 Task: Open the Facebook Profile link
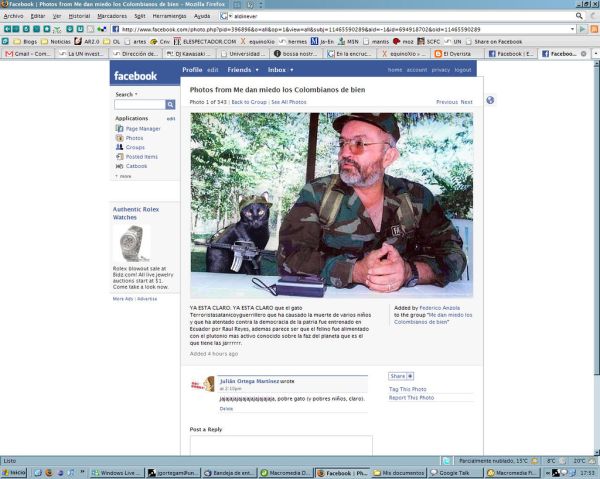click(x=192, y=70)
